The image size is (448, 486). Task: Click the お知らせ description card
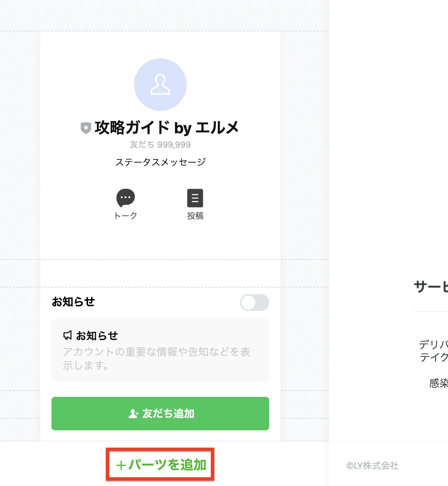160,350
